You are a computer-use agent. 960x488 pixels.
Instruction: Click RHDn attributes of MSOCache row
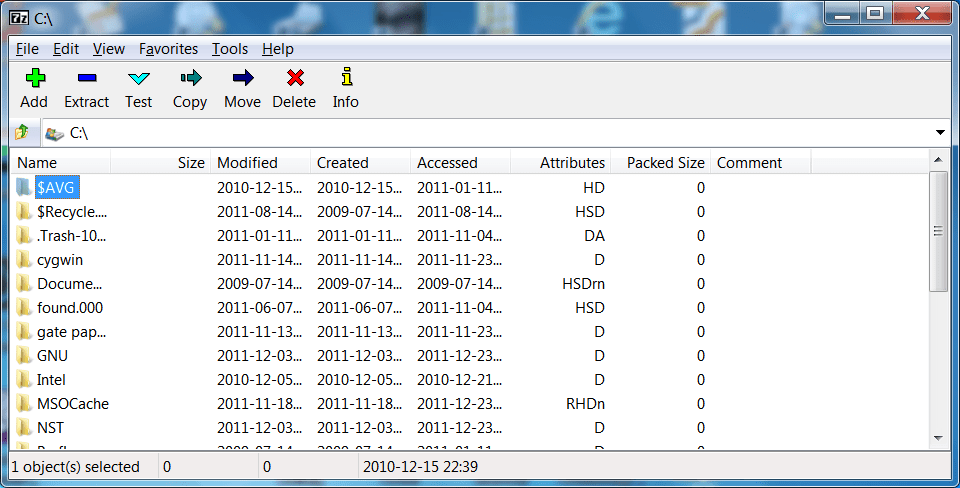click(585, 404)
